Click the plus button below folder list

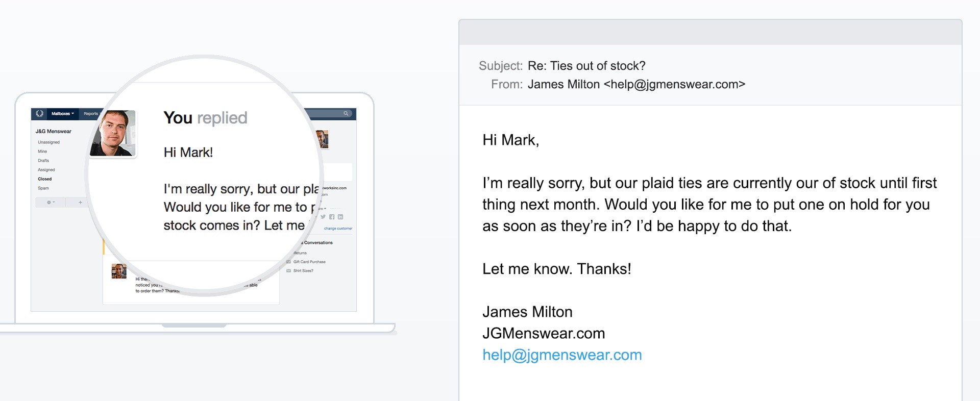coord(80,203)
